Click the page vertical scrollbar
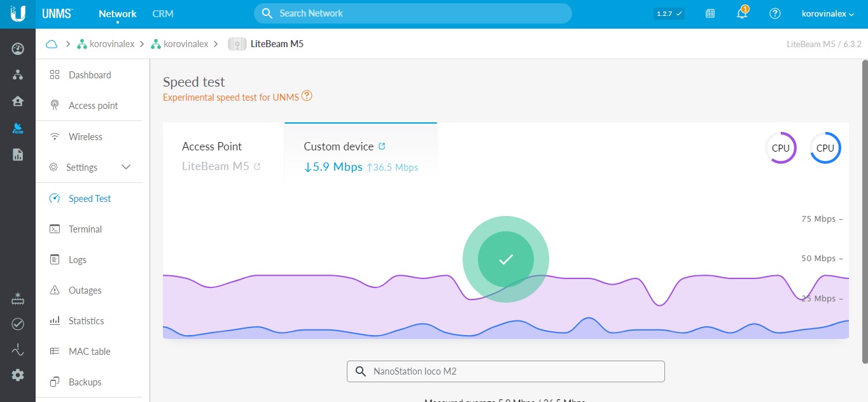Image resolution: width=868 pixels, height=402 pixels. (865, 210)
